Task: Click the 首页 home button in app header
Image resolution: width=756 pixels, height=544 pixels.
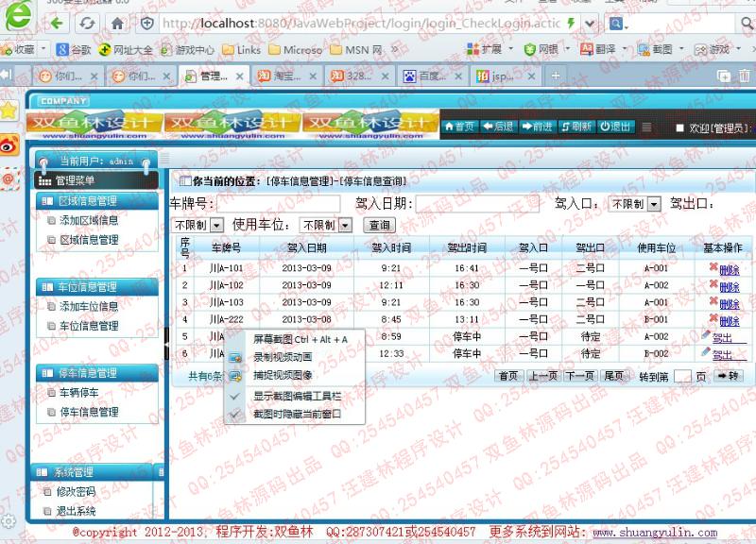Action: [x=459, y=127]
